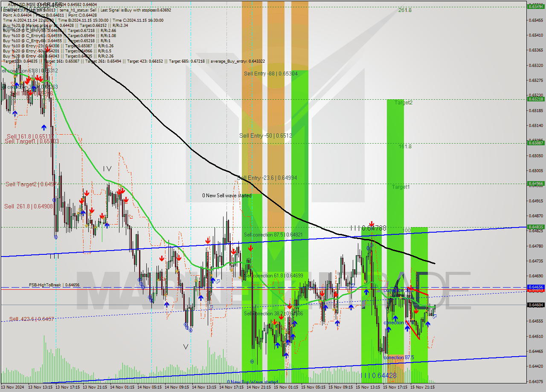Click the 'I V' wave label
Viewport: 546px width, 392px height.
pos(107,169)
